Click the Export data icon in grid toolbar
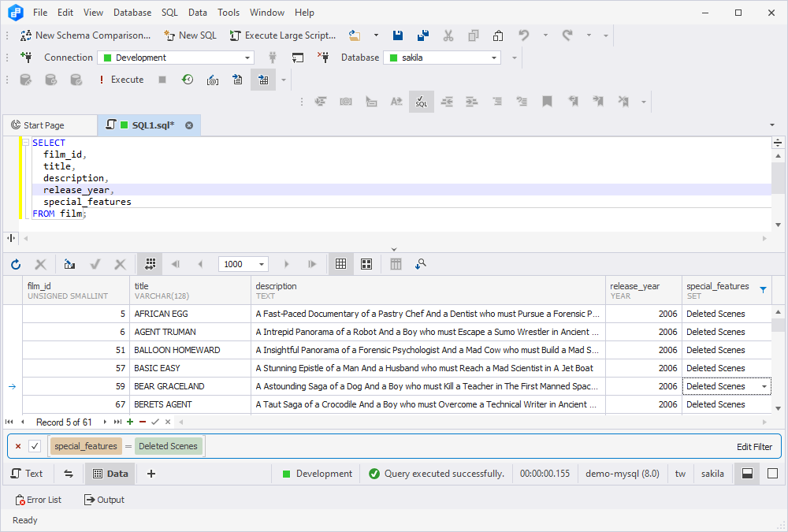 click(x=69, y=264)
